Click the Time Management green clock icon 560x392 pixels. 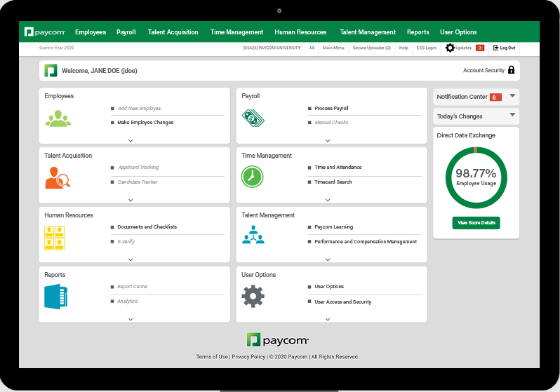252,177
